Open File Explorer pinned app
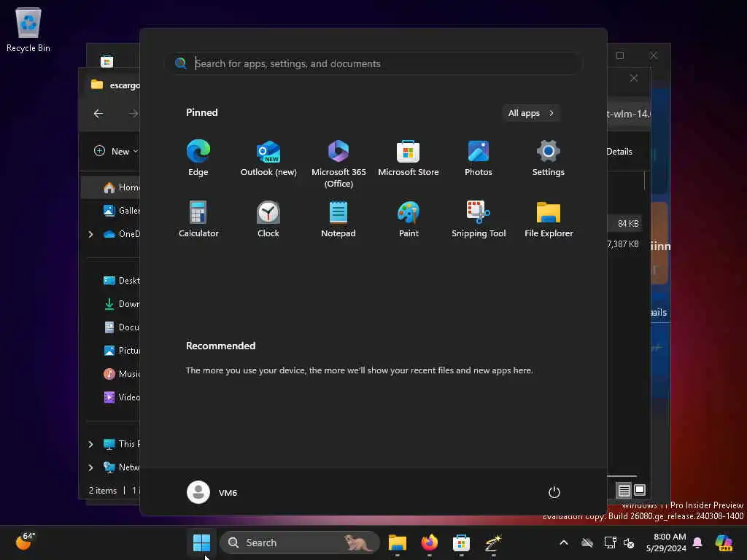Screen dimensions: 747x560 (549, 219)
